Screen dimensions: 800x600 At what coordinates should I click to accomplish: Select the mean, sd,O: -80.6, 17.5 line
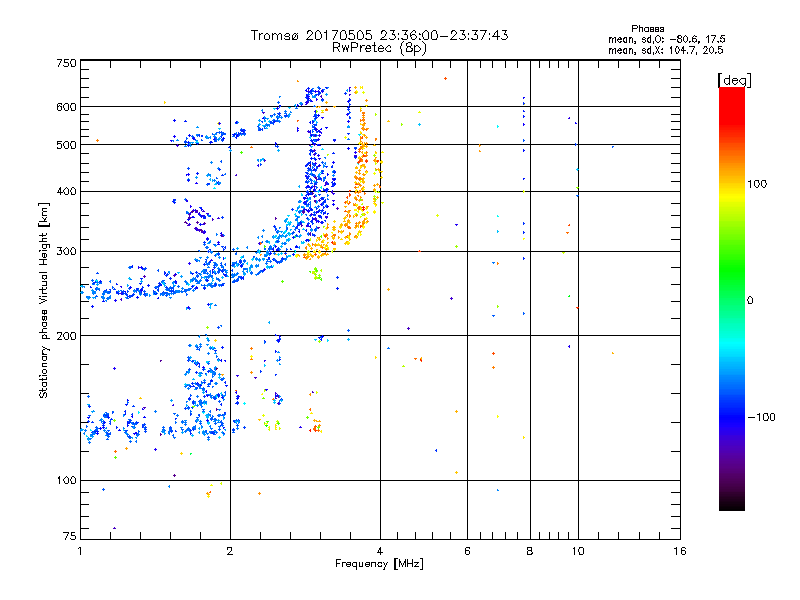tap(666, 39)
